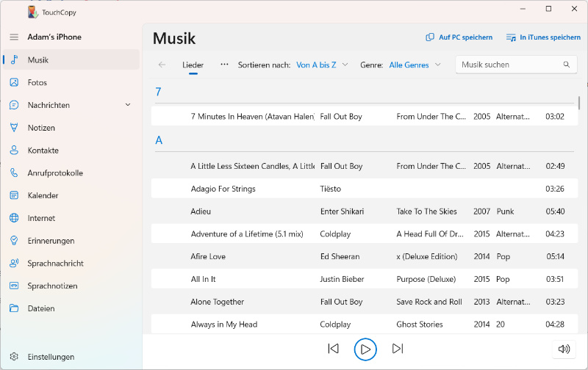Jump via the 7 group header

click(158, 92)
